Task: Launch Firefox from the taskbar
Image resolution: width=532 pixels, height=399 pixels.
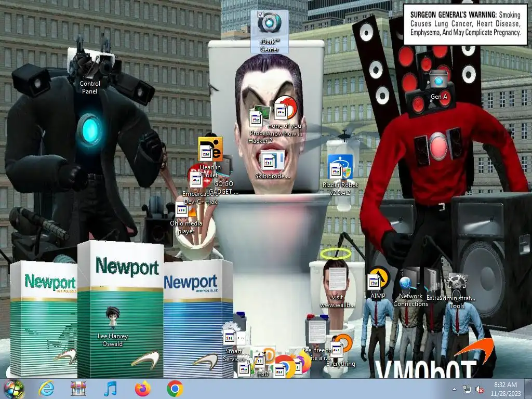Action: pyautogui.click(x=143, y=389)
